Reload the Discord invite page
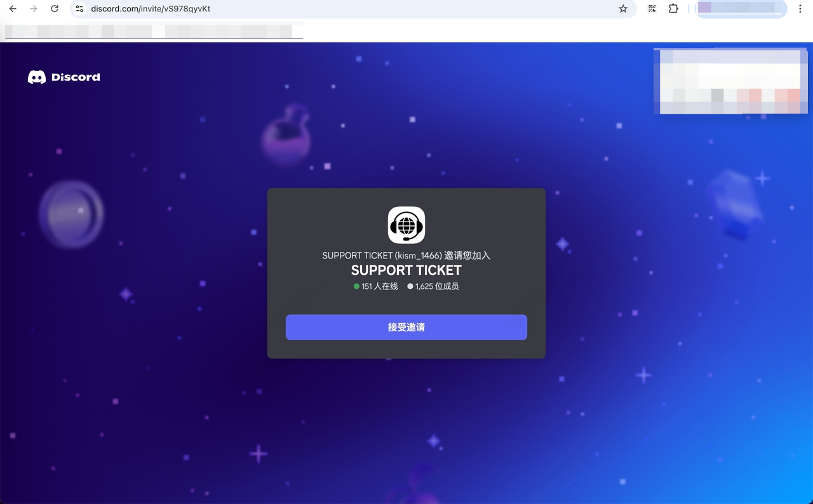 click(x=55, y=9)
